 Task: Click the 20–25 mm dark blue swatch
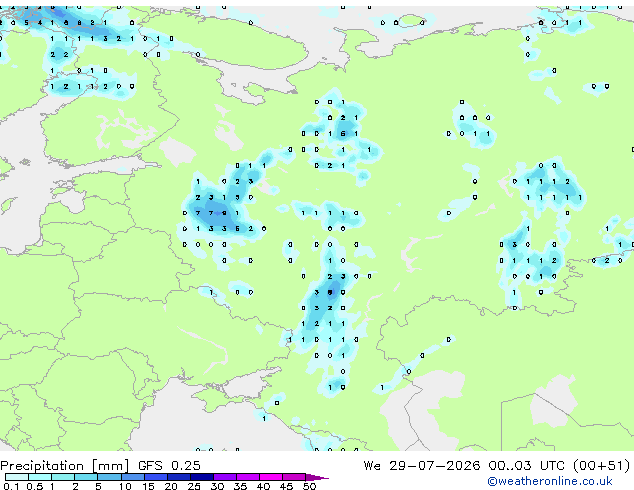179,477
